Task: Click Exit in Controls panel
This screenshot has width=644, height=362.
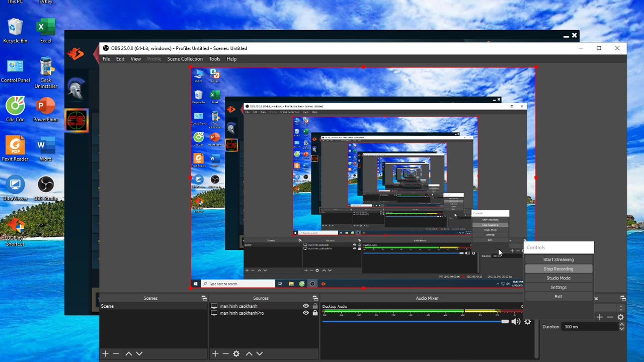Action: tap(558, 297)
